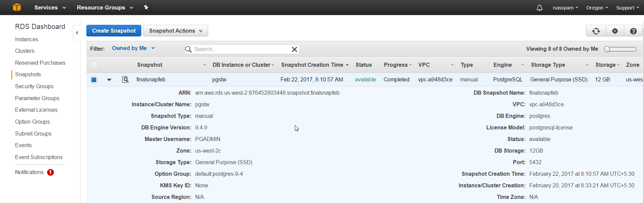Uncheck the finalsnapfeb row checkbox
Screen dimensions: 644x203
(x=94, y=80)
